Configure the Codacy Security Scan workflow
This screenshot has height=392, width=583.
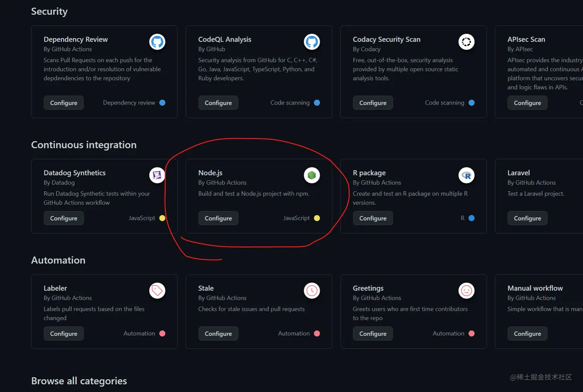(373, 103)
